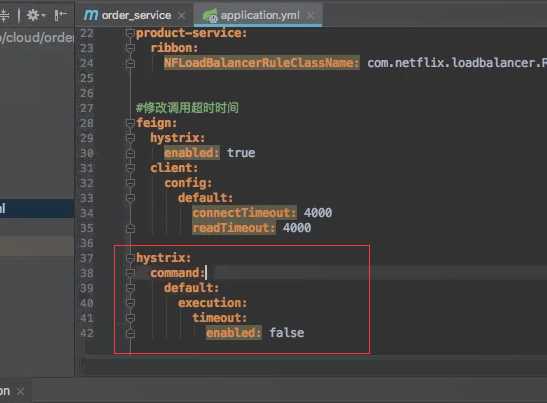Switch to the order_service tab

click(x=136, y=15)
